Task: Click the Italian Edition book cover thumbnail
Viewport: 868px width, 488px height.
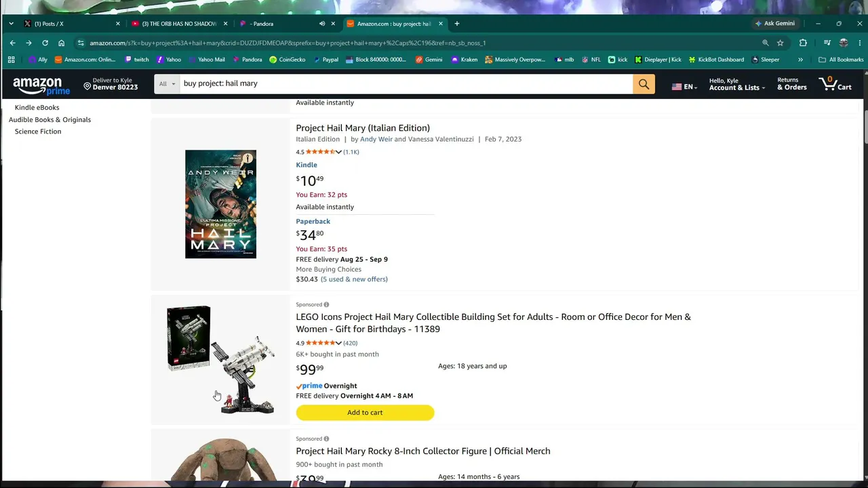Action: tap(220, 204)
